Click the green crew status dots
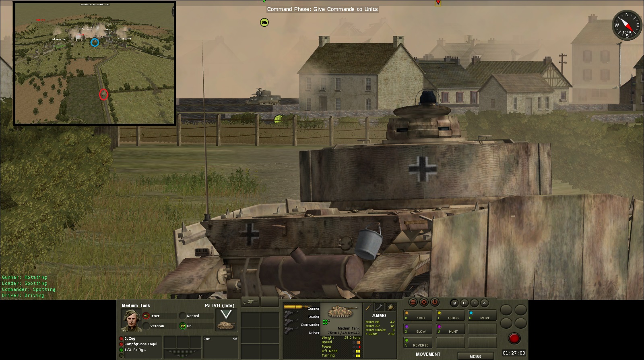644x361 pixels. 326,322
